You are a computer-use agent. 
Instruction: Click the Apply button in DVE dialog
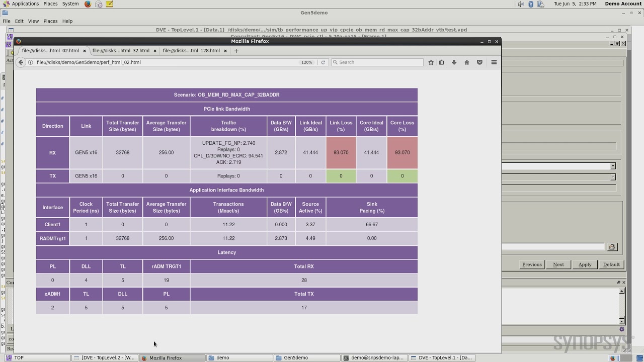[585, 264]
